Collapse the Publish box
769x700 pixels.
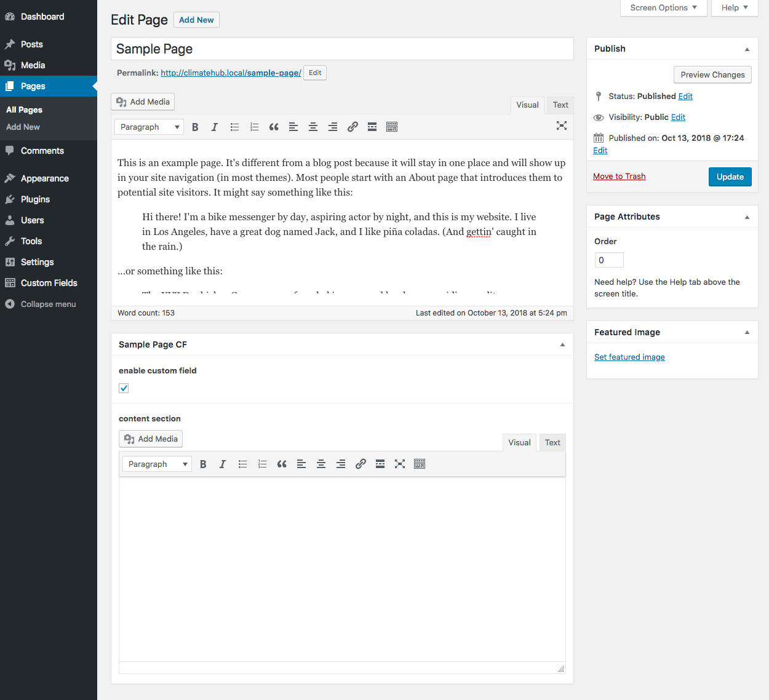click(x=747, y=49)
